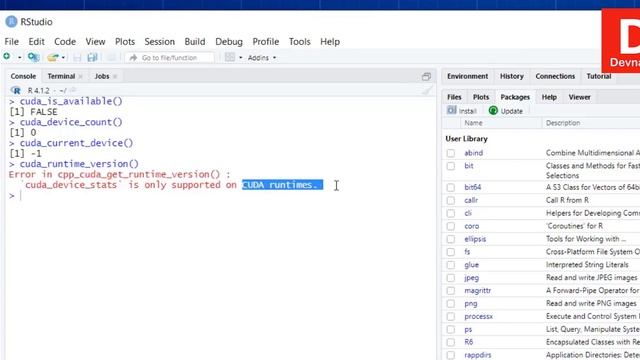Click the R logo icon in console header

pos(16,90)
